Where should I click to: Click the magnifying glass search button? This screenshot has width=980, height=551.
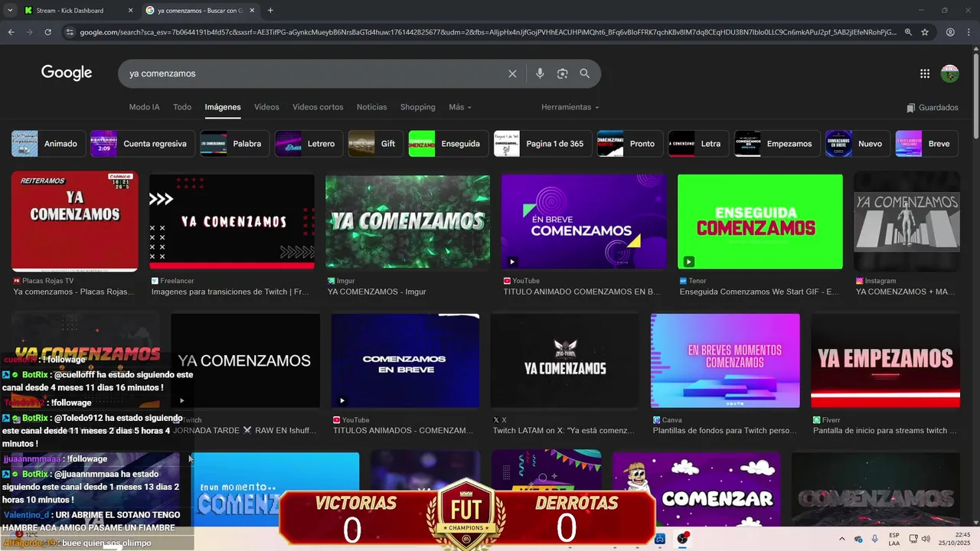coord(585,73)
